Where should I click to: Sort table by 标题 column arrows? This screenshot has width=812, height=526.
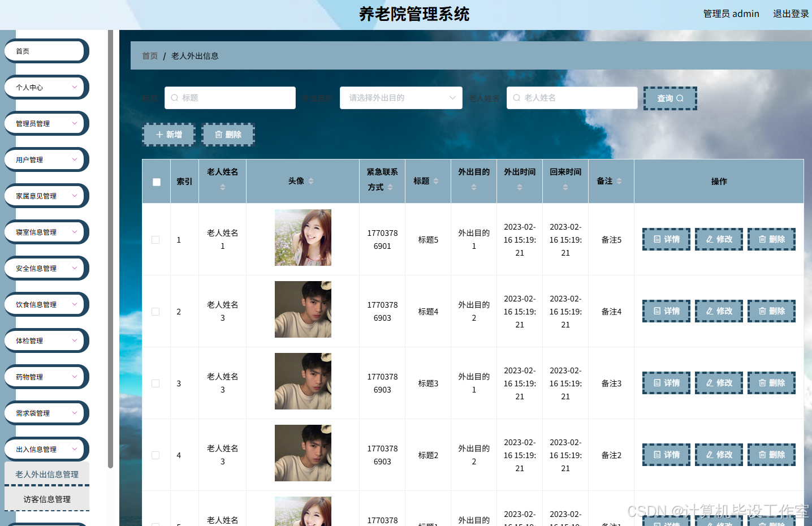point(436,181)
